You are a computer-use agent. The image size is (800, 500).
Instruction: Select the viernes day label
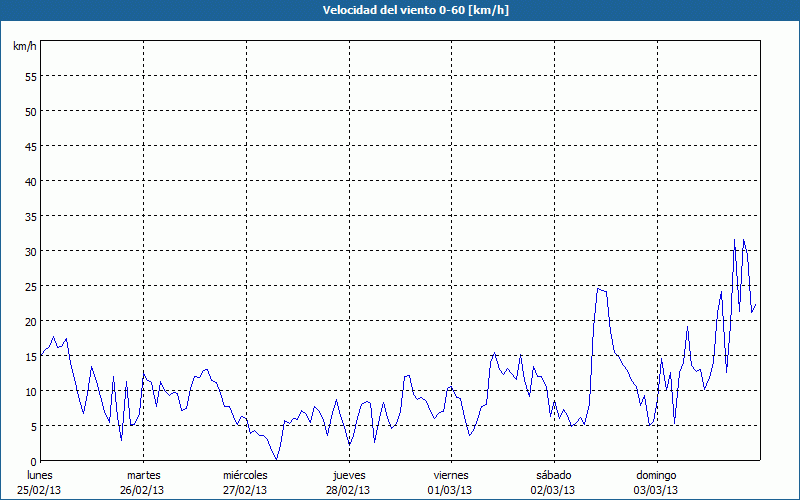pyautogui.click(x=451, y=475)
